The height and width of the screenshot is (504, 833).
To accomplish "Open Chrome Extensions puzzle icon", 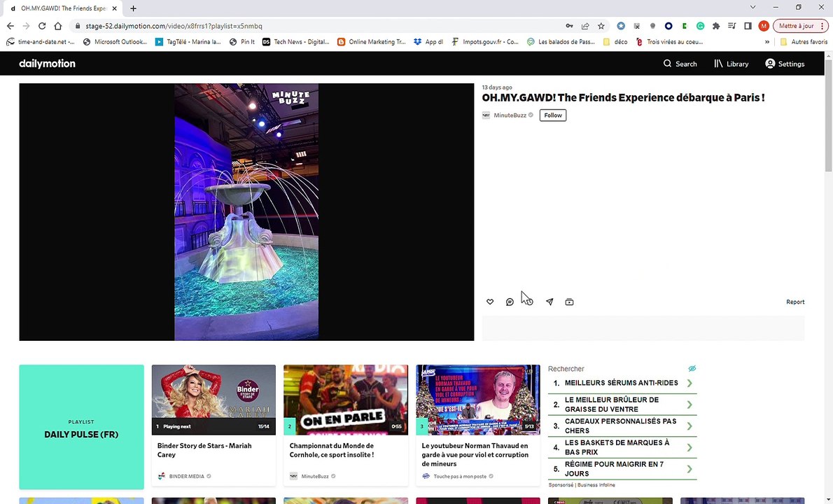I will [716, 26].
